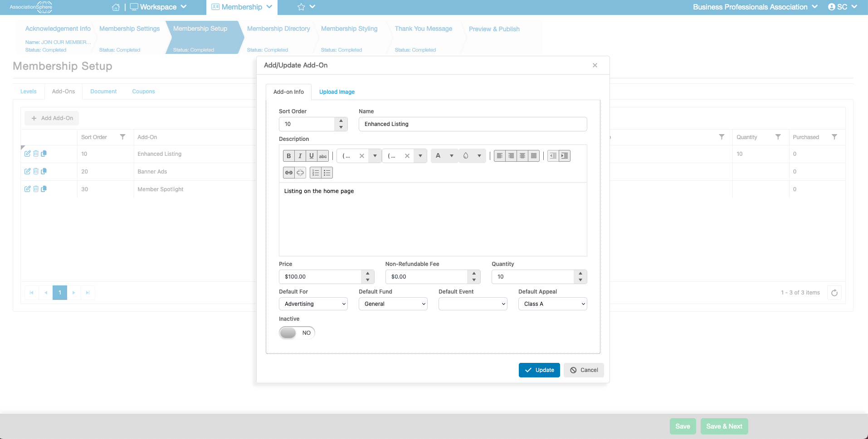Refresh the add-ons grid
The height and width of the screenshot is (439, 868).
(834, 293)
